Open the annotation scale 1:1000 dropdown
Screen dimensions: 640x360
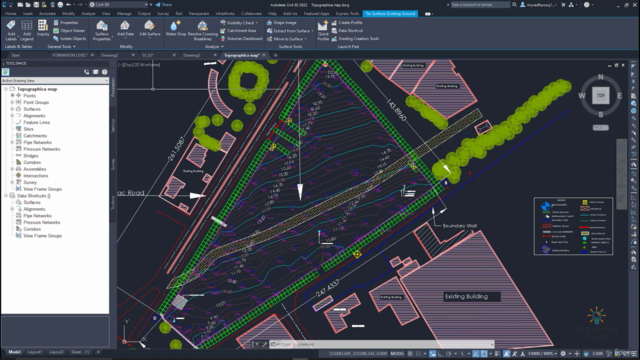pos(542,353)
